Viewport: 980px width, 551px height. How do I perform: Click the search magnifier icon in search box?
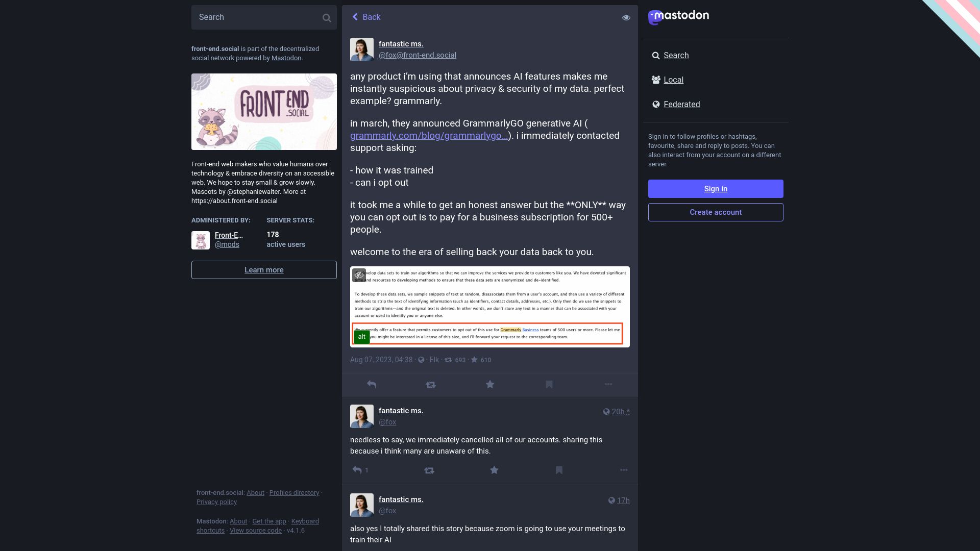[x=327, y=18]
